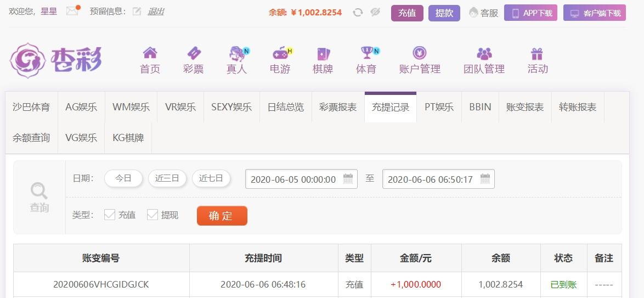Click the 客服 customer service avatar icon
This screenshot has width=644, height=298.
(x=473, y=12)
